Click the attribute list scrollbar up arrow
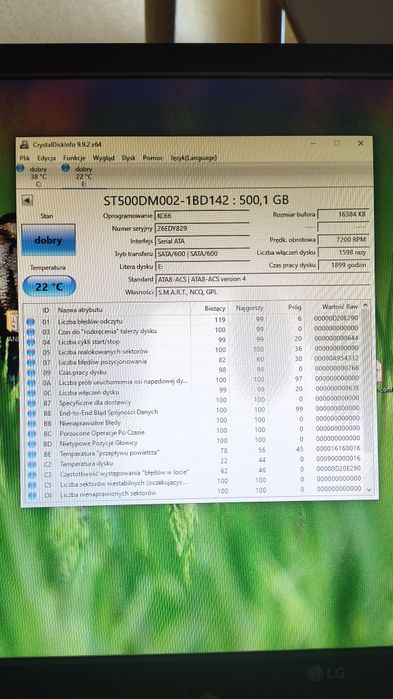393x699 pixels. [x=365, y=306]
